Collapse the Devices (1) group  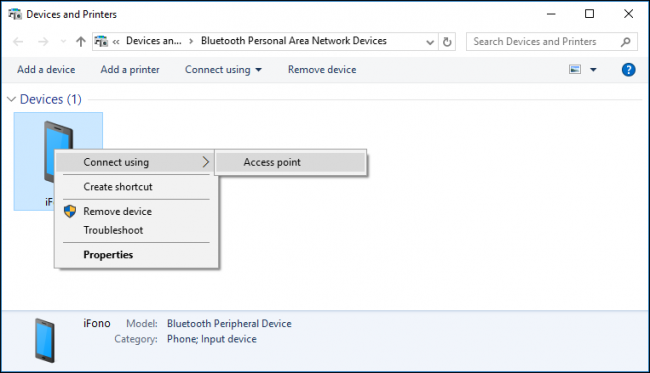(x=12, y=99)
